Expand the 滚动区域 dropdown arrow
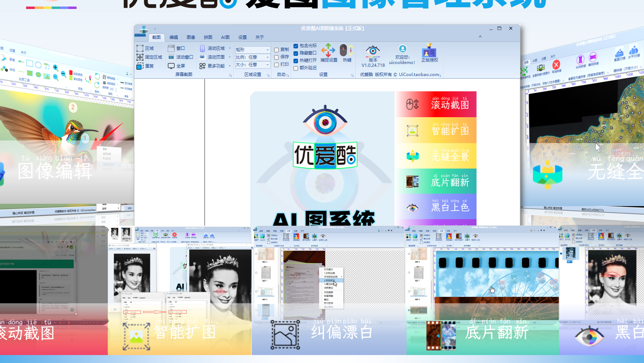644x363 pixels. 229,48
